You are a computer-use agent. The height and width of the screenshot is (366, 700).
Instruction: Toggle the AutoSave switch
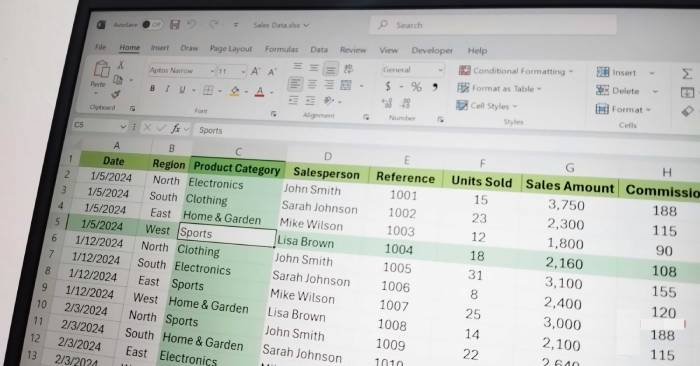click(x=151, y=25)
